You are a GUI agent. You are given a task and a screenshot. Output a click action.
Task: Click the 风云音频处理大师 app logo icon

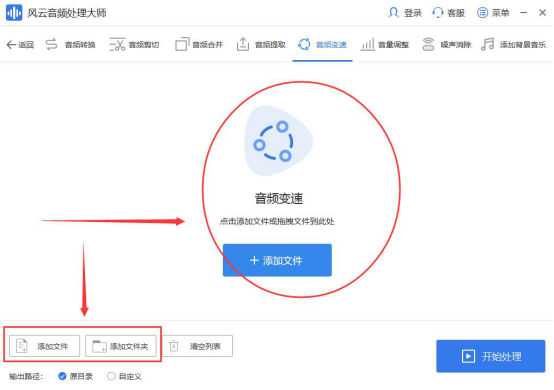click(14, 13)
